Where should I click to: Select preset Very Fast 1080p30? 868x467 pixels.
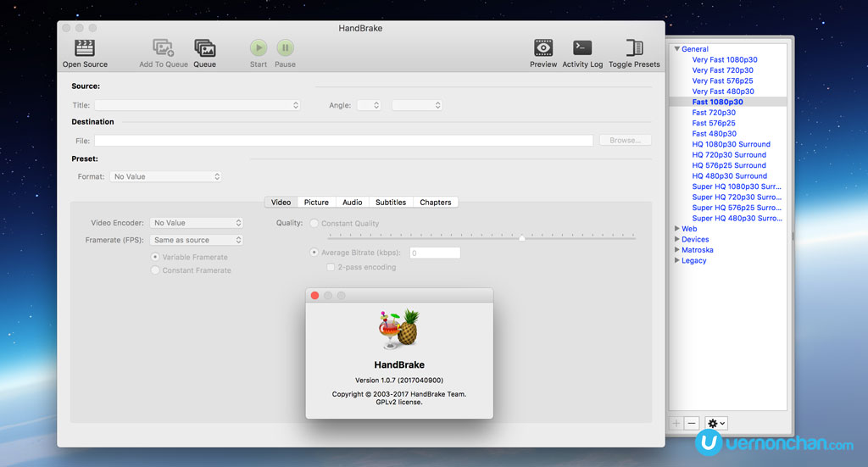tap(725, 60)
